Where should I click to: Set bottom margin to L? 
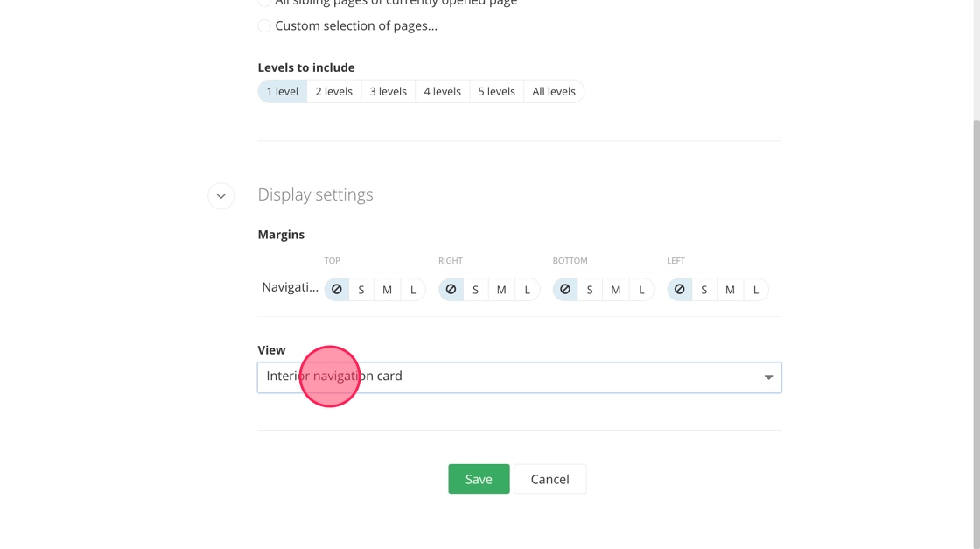(641, 290)
